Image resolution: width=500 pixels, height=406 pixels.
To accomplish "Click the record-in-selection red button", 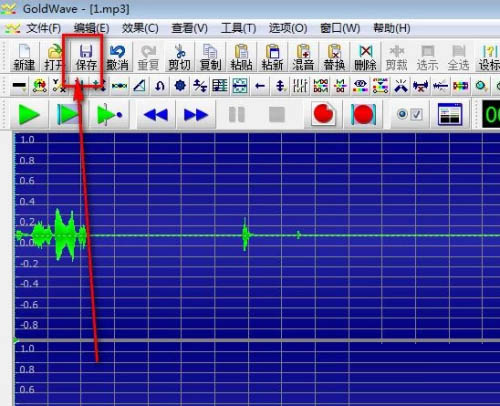I will [363, 114].
